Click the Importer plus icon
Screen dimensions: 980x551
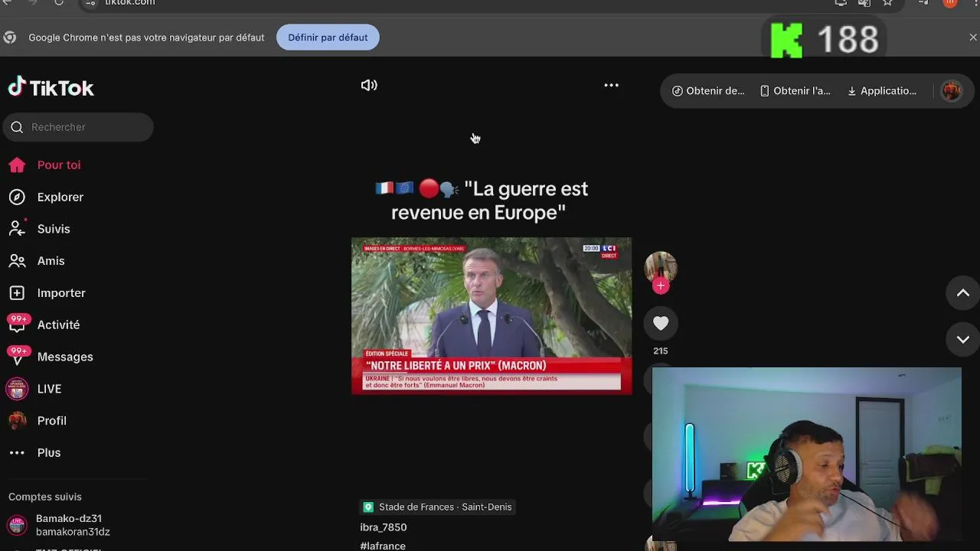[x=17, y=293]
